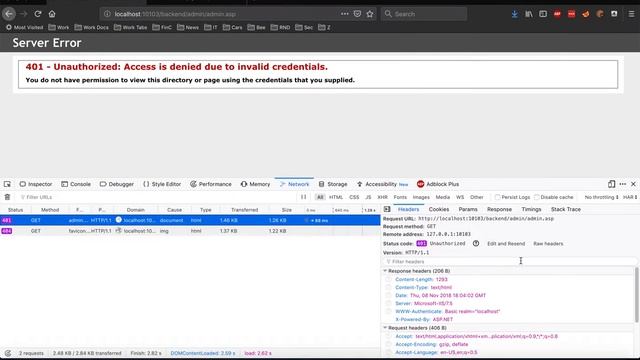Switch to the Storage tab

click(333, 184)
